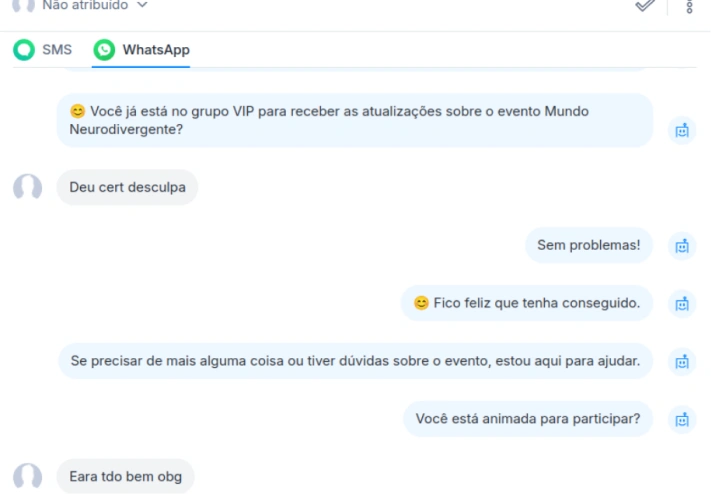The image size is (711, 494).
Task: Expand the 'Não atribuído' assignee dropdown
Action: (x=95, y=5)
